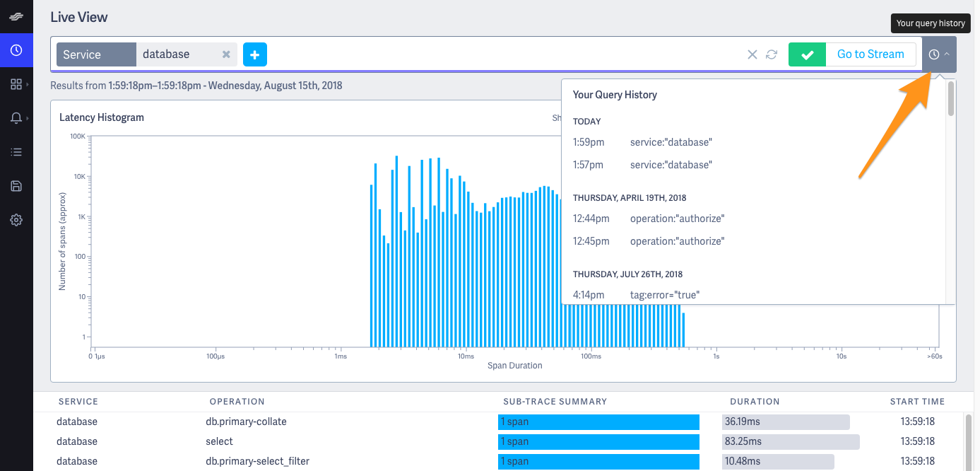Refresh the query results
Screen dimensions: 980x471
[x=772, y=54]
